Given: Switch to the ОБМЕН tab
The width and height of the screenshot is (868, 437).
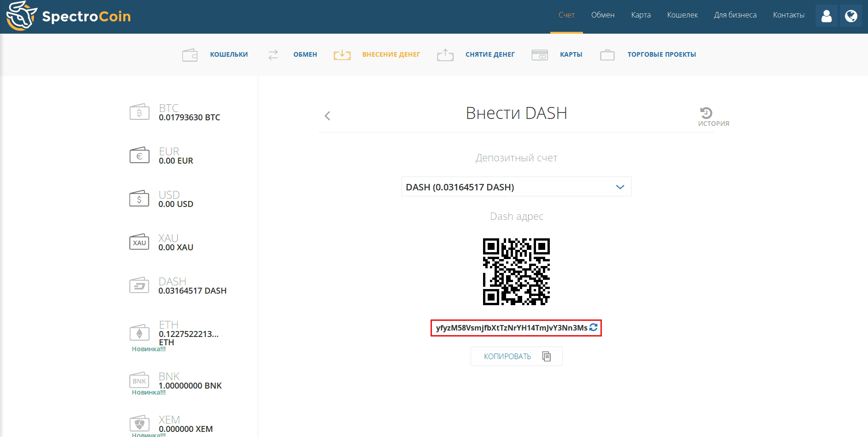Looking at the screenshot, I should click(305, 55).
